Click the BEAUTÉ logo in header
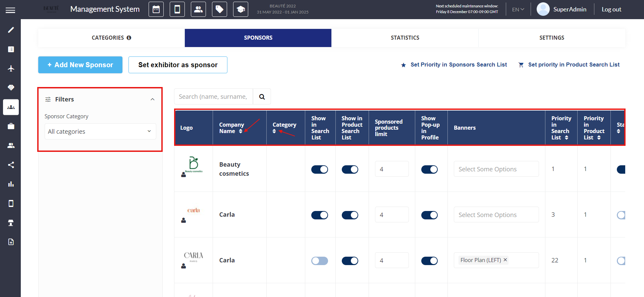Image resolution: width=644 pixels, height=297 pixels. point(51,9)
